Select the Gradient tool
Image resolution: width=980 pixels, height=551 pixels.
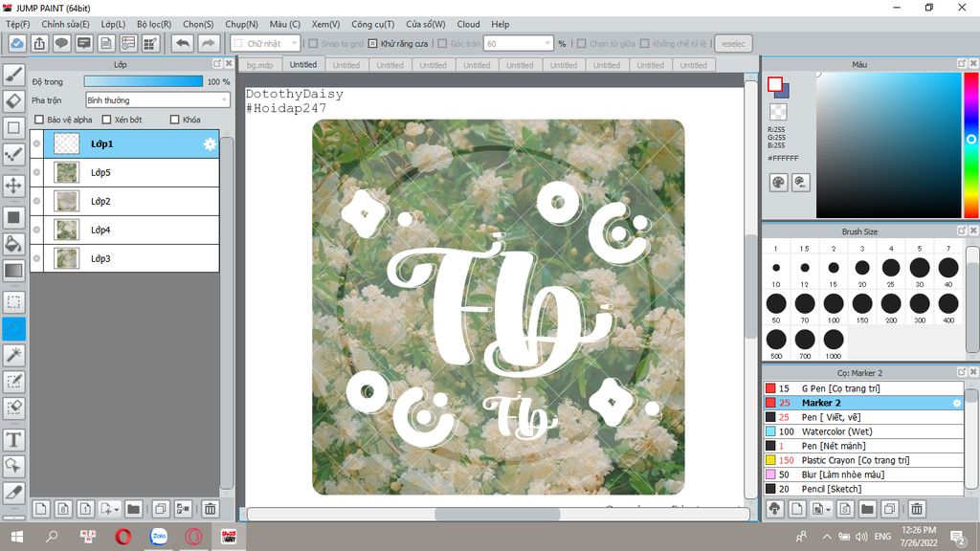click(13, 271)
